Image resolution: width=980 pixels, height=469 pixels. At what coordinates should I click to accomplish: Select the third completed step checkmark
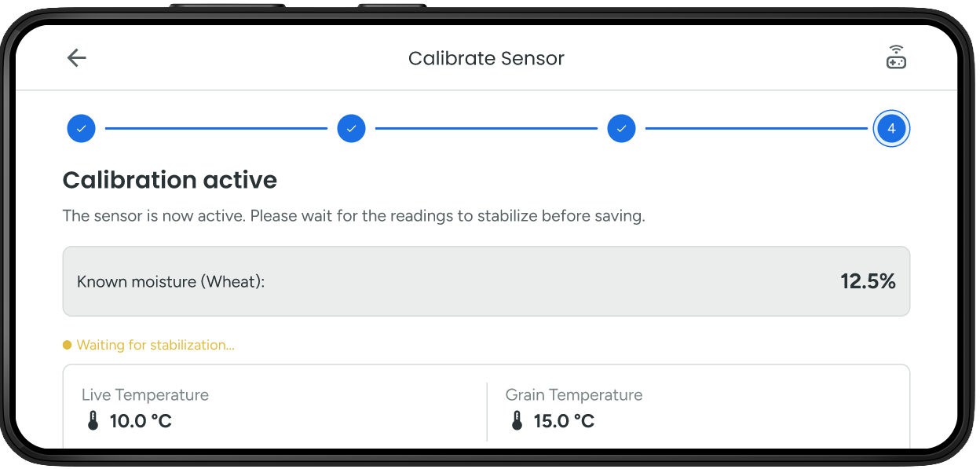tap(621, 128)
